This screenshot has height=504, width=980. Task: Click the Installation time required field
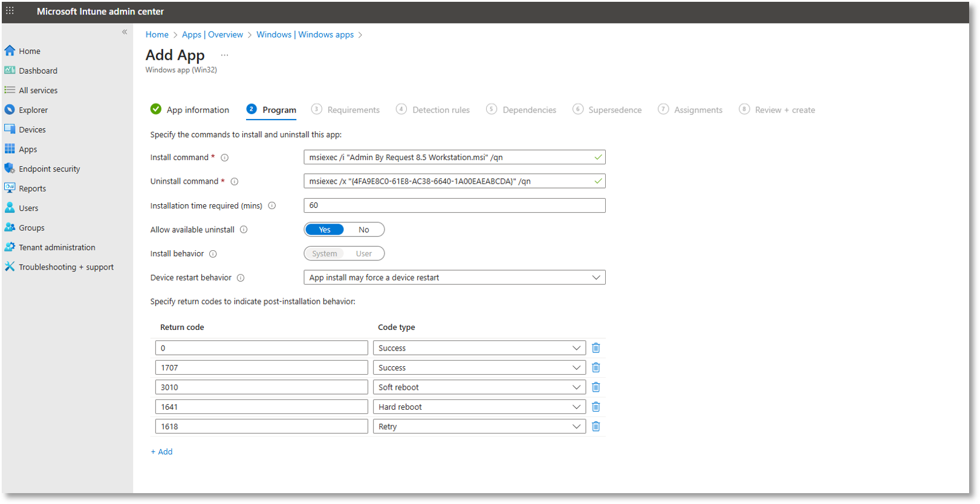[x=455, y=205]
